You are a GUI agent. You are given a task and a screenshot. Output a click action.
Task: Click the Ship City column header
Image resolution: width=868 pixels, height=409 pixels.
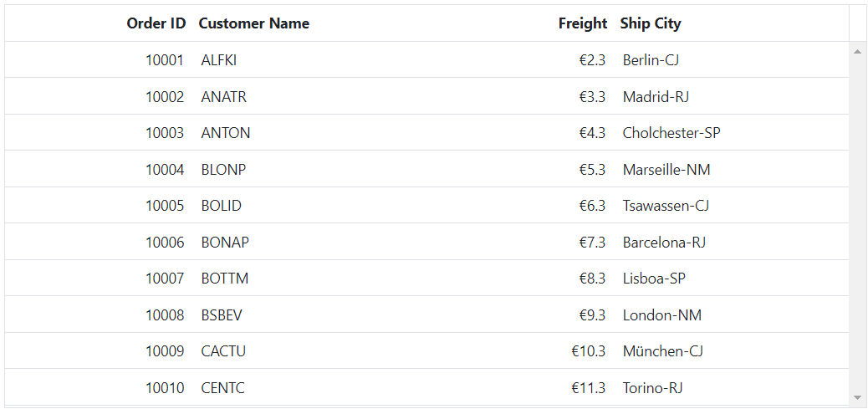pyautogui.click(x=651, y=23)
